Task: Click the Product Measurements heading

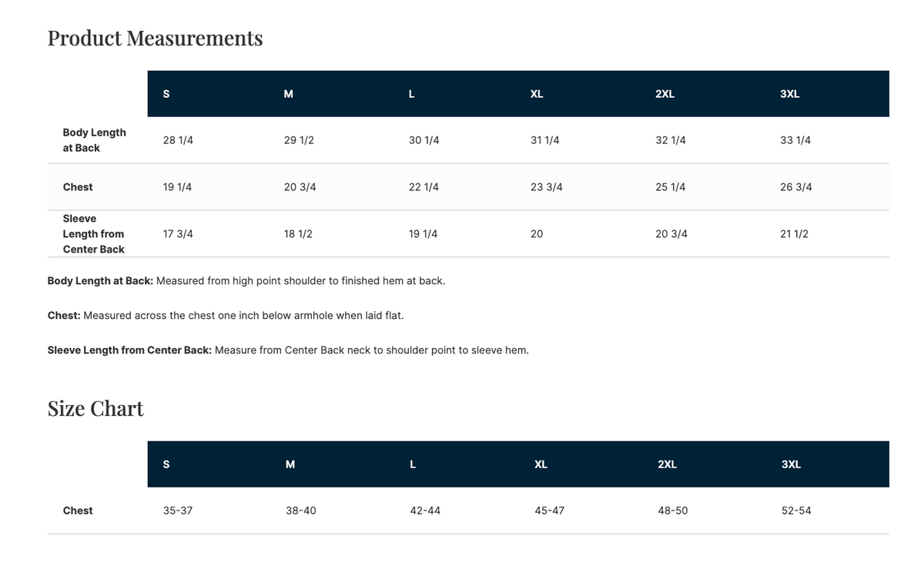Action: 155,38
